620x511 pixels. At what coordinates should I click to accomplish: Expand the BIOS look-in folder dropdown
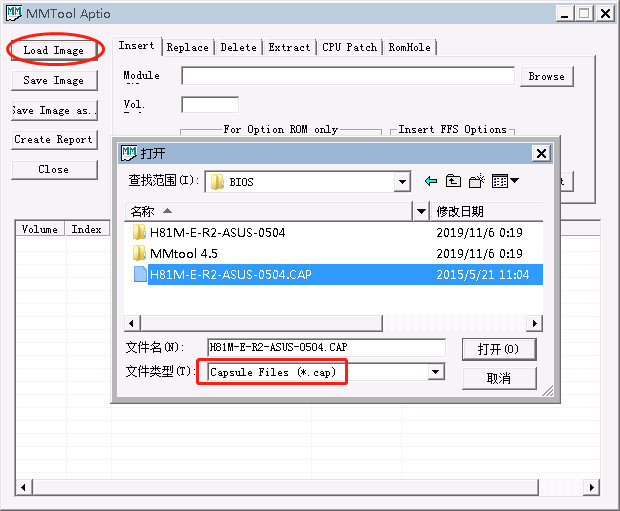(x=402, y=182)
